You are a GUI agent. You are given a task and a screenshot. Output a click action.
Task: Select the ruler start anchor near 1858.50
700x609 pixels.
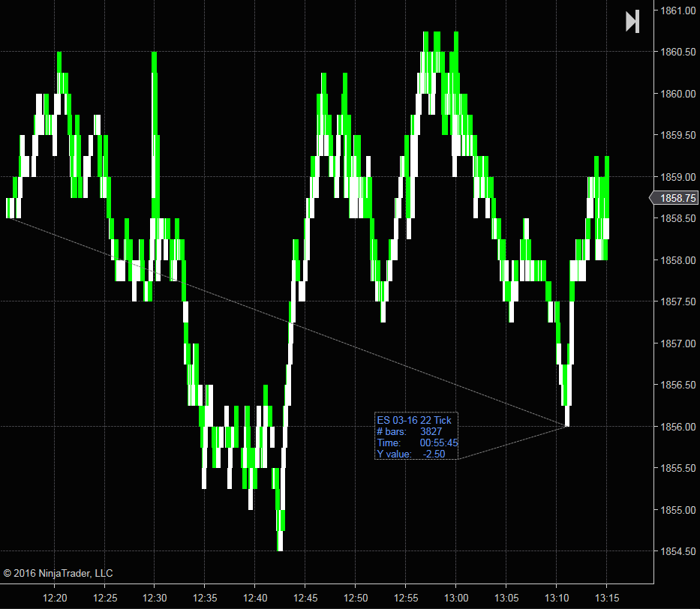8,218
